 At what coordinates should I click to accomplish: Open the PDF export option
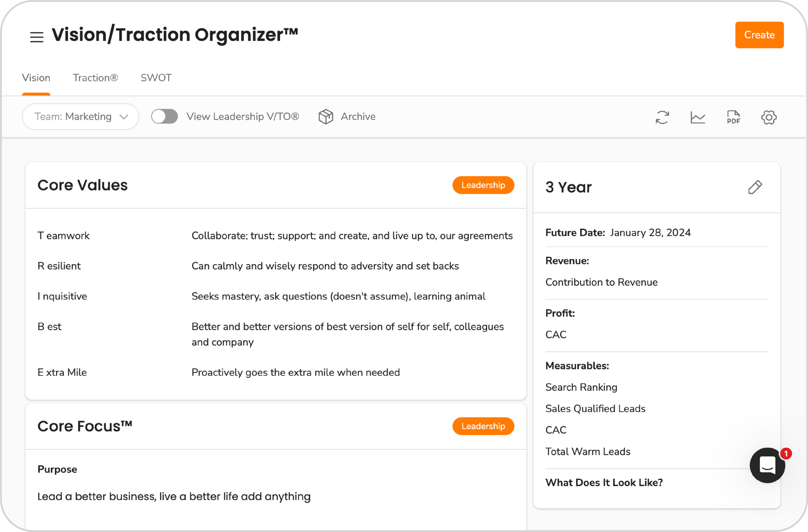(x=733, y=117)
